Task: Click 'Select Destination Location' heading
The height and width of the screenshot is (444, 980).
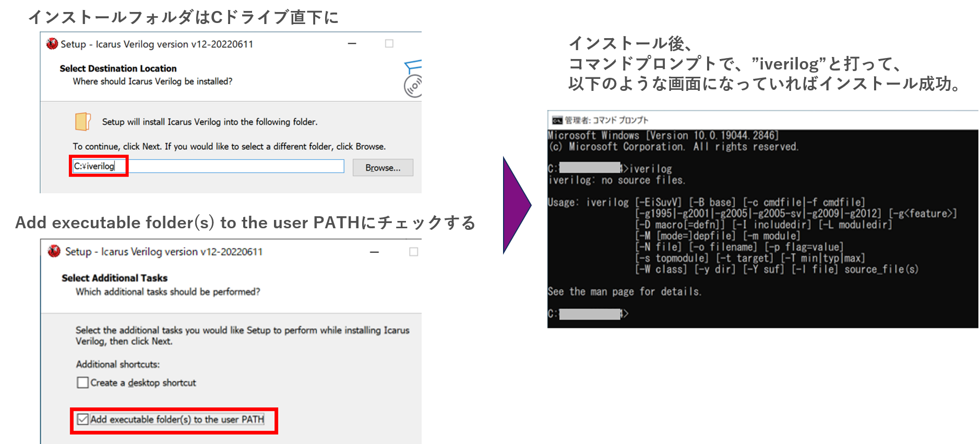Action: 118,68
